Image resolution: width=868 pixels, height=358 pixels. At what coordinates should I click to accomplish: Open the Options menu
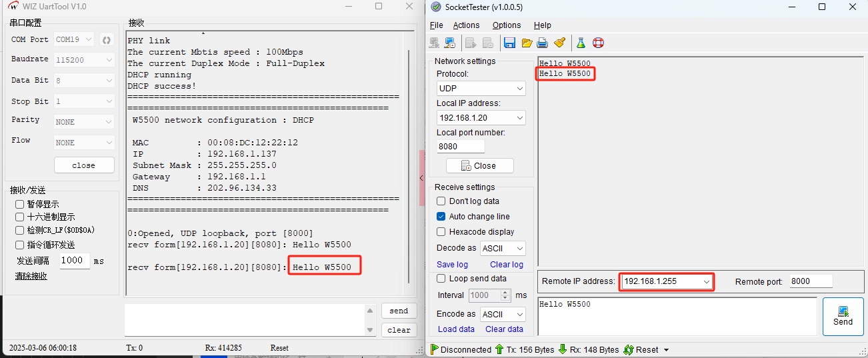(x=507, y=25)
